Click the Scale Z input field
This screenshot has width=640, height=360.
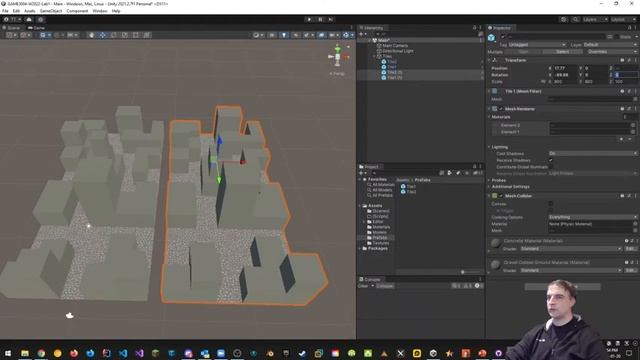point(625,82)
